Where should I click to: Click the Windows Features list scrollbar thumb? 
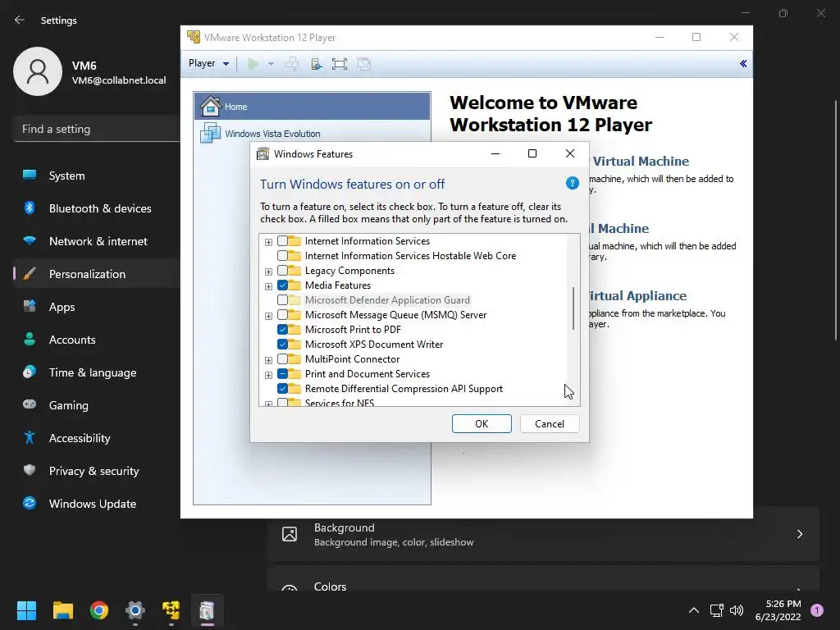[x=573, y=308]
